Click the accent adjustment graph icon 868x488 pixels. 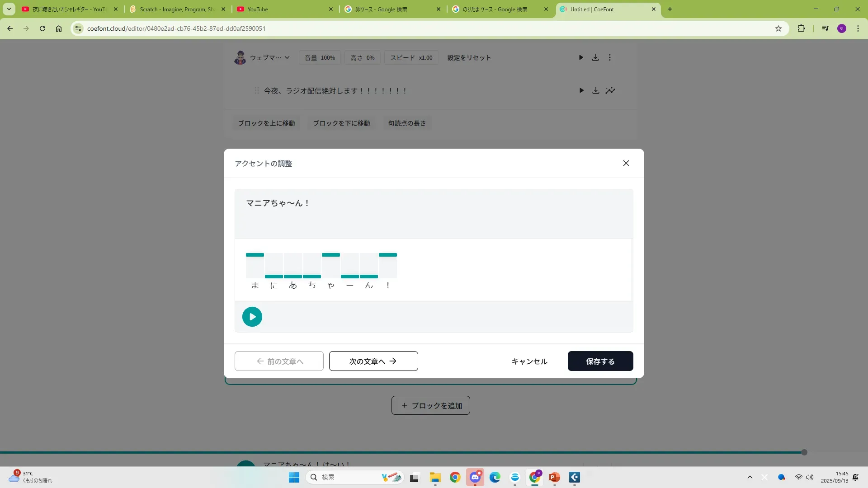point(610,90)
